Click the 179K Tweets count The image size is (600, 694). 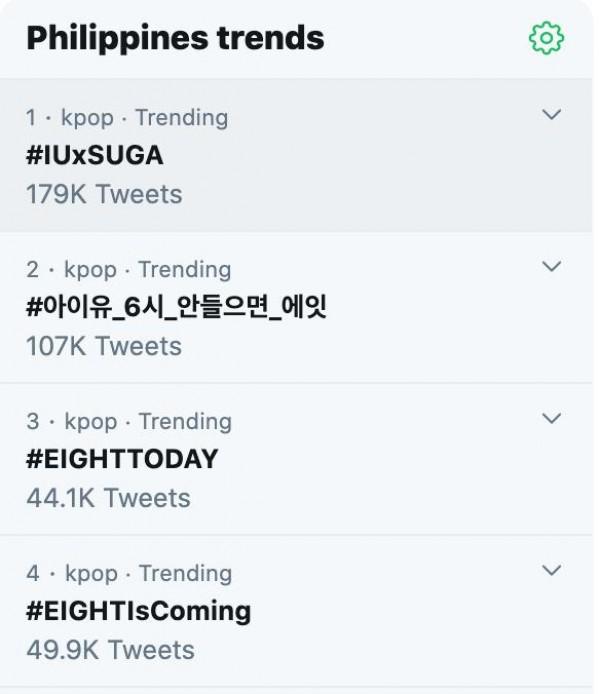104,193
